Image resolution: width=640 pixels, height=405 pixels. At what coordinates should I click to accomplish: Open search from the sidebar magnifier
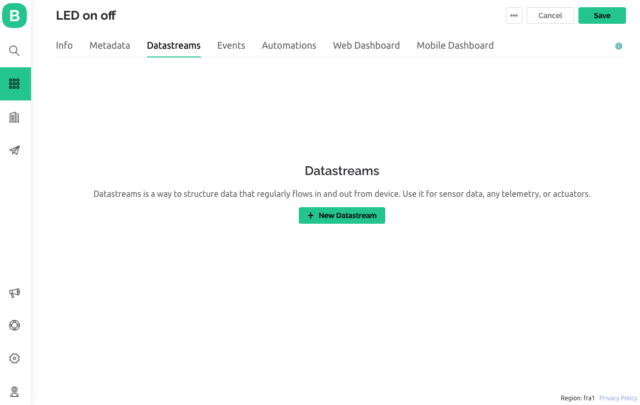tap(15, 50)
